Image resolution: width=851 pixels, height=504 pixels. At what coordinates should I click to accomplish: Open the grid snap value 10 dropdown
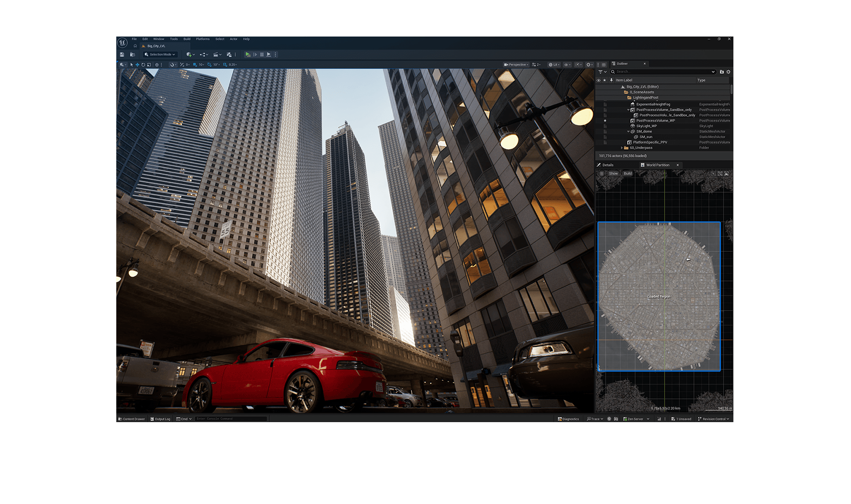click(x=201, y=65)
